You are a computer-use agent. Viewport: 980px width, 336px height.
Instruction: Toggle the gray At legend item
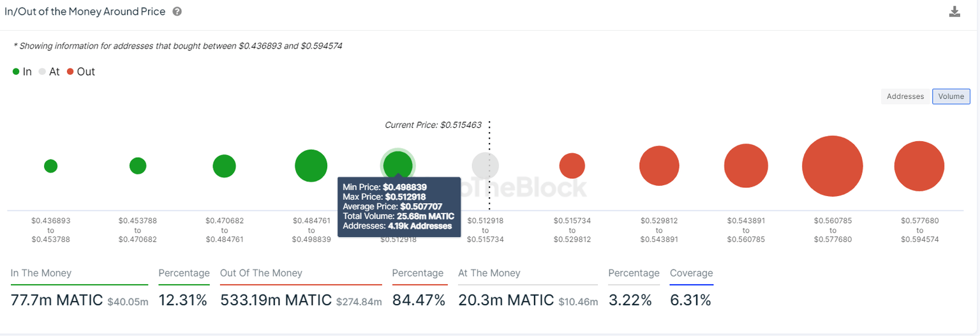coord(49,72)
